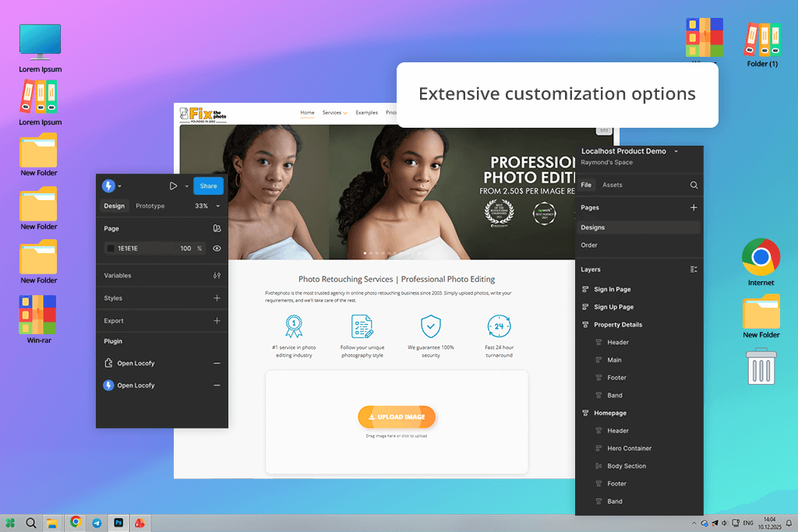Click the search icon in layers panel

694,185
